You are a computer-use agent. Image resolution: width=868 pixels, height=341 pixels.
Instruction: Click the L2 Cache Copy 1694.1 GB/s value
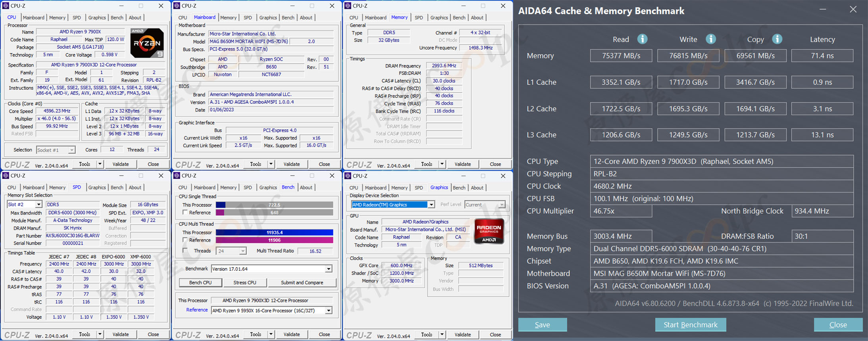pos(755,109)
